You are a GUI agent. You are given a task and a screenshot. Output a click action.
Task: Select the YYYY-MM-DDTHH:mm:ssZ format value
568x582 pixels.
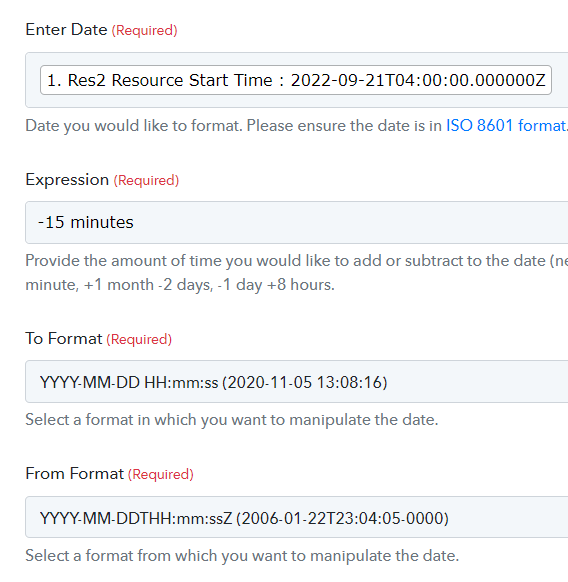tap(244, 518)
